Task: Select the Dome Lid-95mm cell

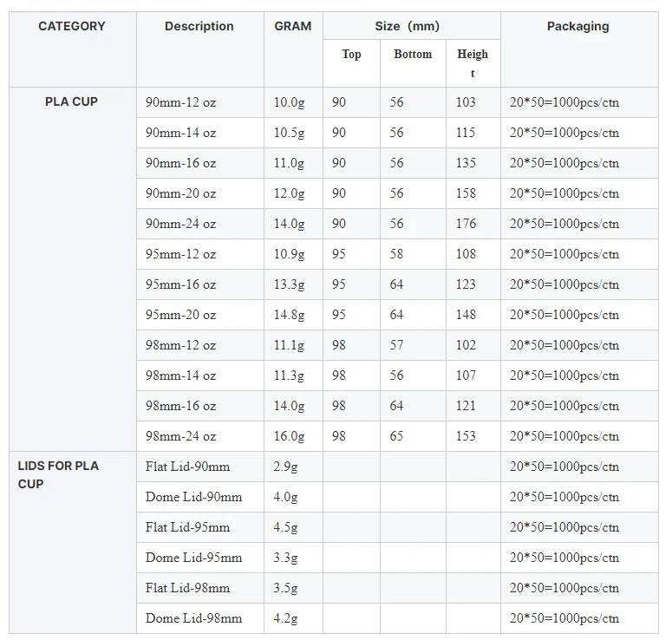Action: coord(194,558)
